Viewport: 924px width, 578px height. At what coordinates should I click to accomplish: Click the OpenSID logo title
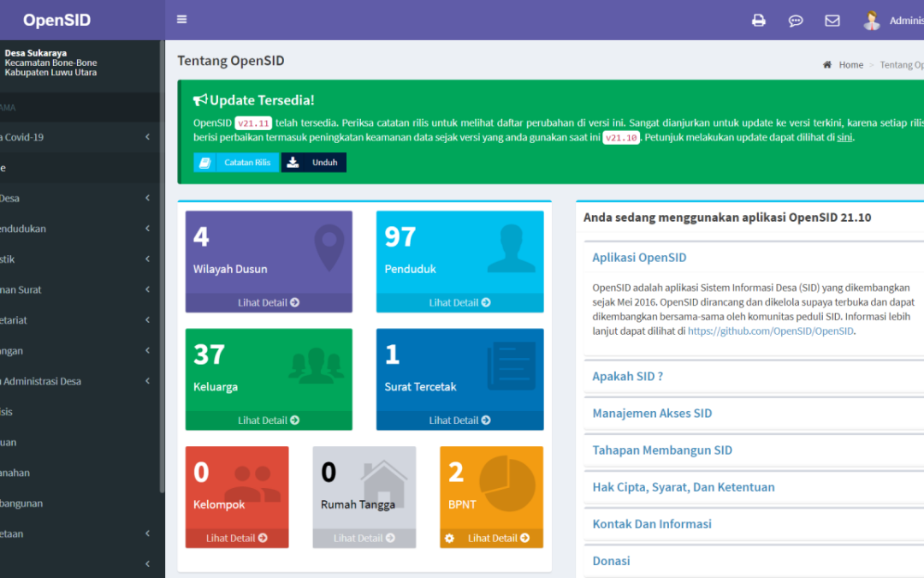point(57,20)
